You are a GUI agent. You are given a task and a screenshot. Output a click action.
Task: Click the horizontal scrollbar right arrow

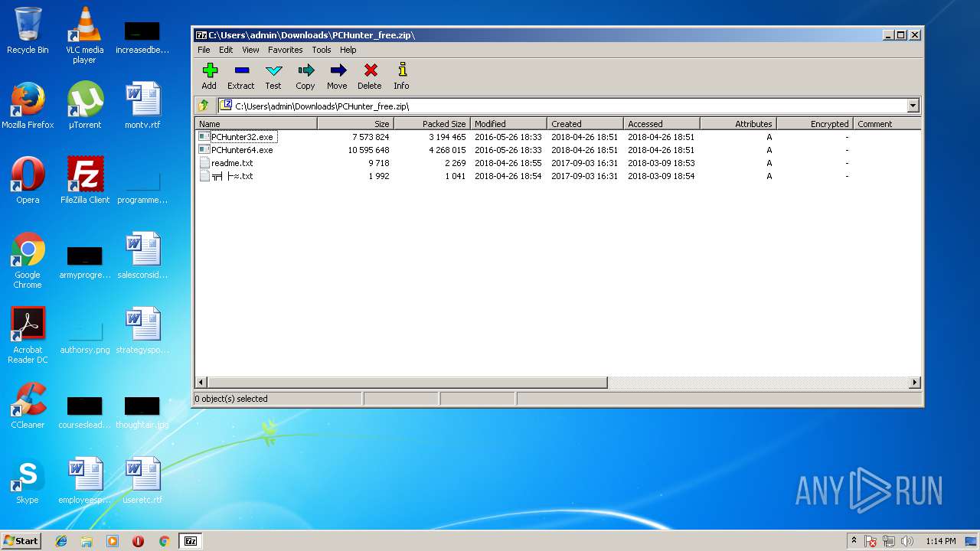914,382
